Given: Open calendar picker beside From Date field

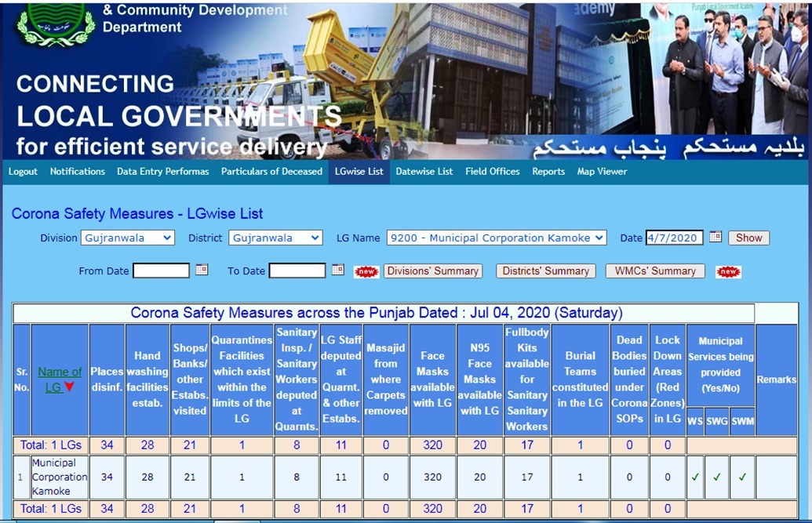Looking at the screenshot, I should (x=202, y=270).
